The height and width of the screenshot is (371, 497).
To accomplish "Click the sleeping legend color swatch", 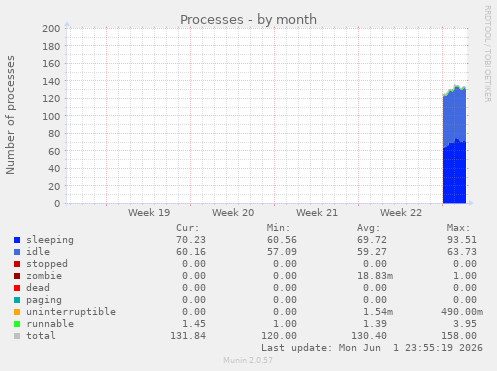I will click(x=17, y=240).
